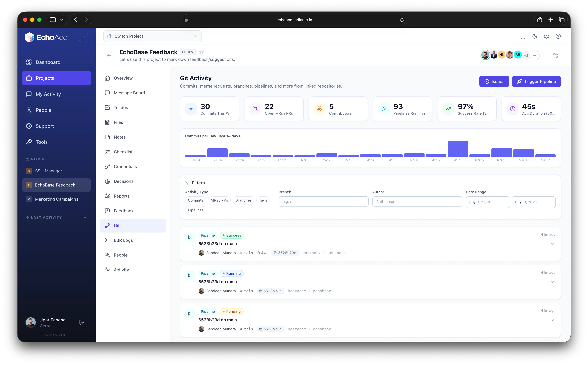The height and width of the screenshot is (365, 588).
Task: Click the Mar 13 commits bar
Action: pos(458,149)
